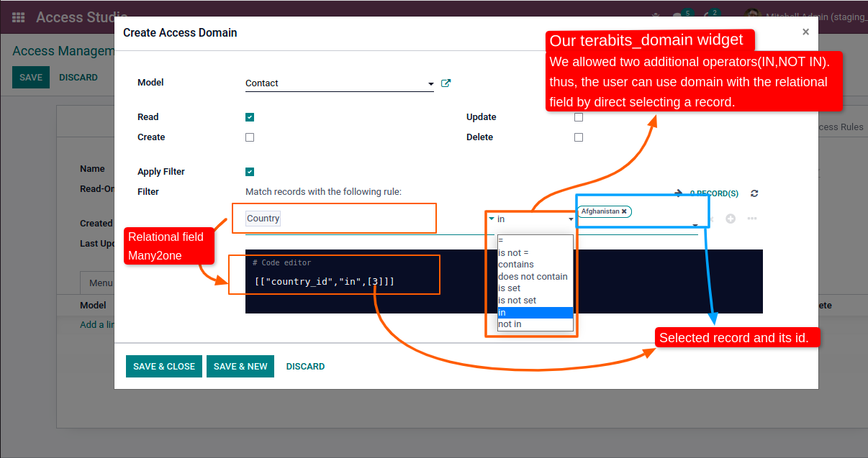Uncheck the Read permission checkbox
The image size is (868, 458).
[x=250, y=117]
